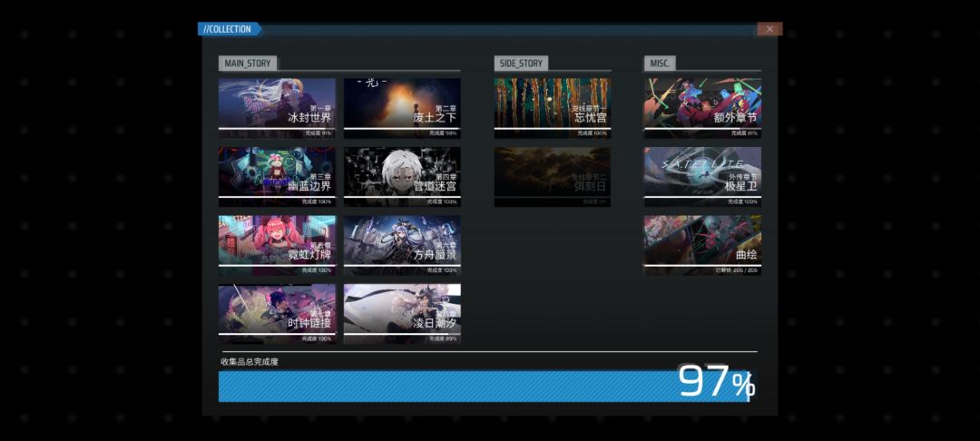Open the 方舟蜃景 chapter card
980x441 pixels.
pyautogui.click(x=402, y=246)
